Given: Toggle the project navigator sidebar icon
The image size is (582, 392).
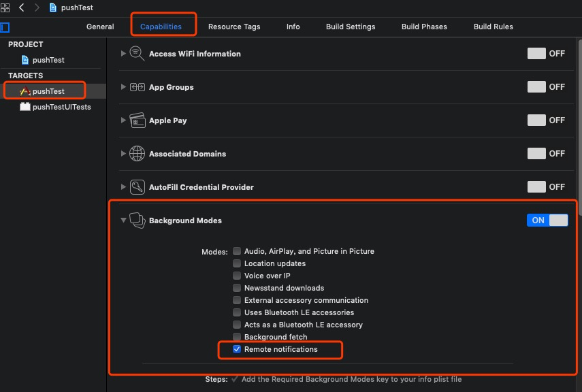Looking at the screenshot, I should tap(5, 27).
